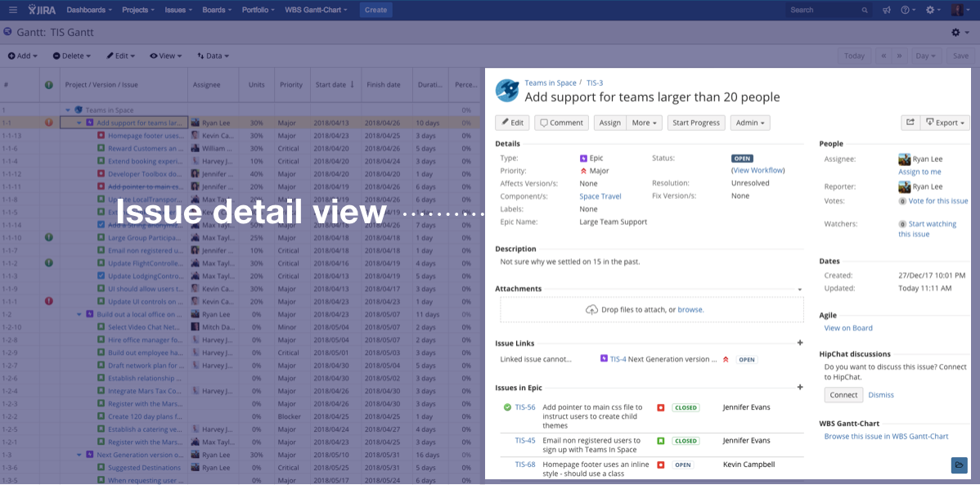Collapse the Teams in Space tree row

pyautogui.click(x=68, y=110)
